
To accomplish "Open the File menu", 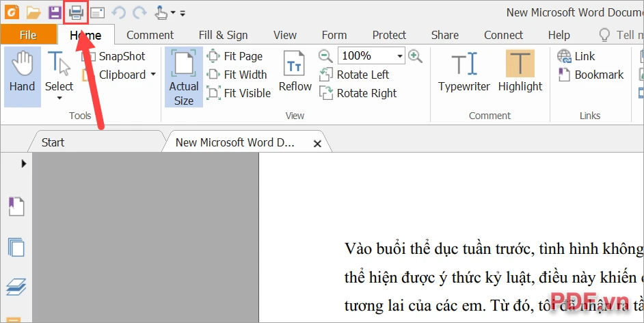I will tap(28, 35).
